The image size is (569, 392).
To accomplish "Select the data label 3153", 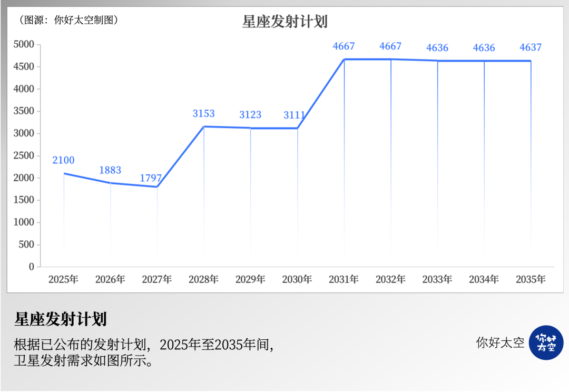I will 203,114.
